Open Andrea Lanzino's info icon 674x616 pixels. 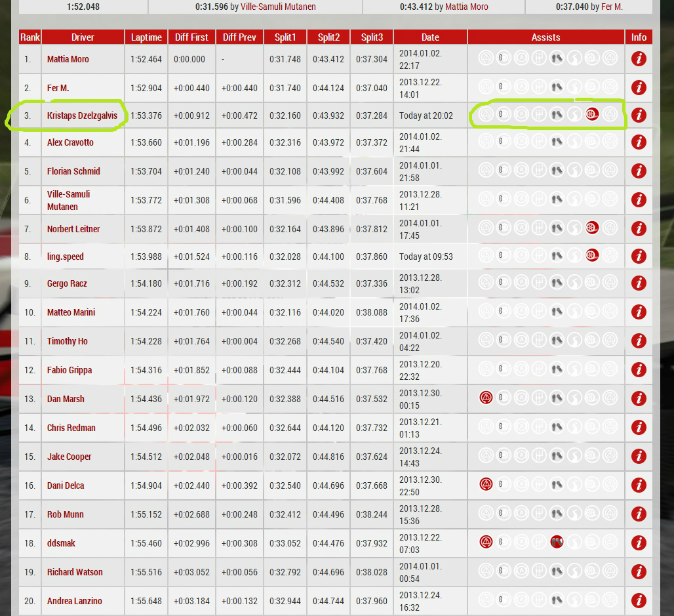639,600
